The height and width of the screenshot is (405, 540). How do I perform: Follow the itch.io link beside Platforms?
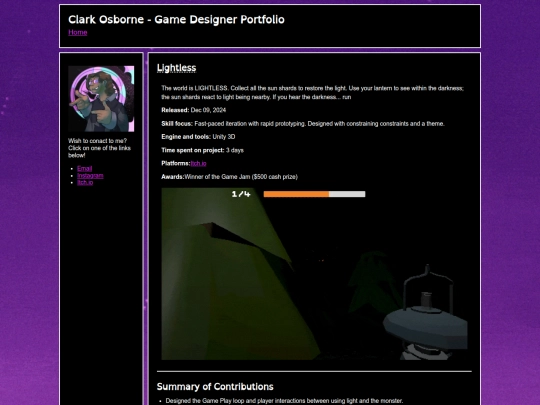click(x=198, y=163)
